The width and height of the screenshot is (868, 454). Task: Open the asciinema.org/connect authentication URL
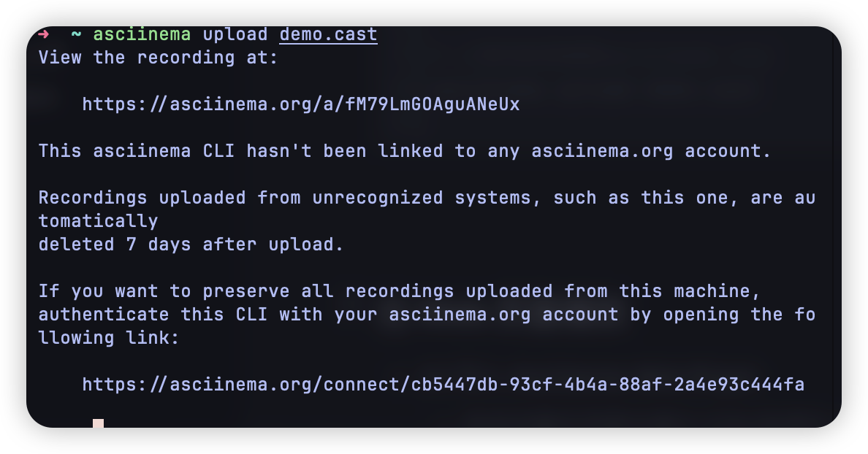click(443, 384)
